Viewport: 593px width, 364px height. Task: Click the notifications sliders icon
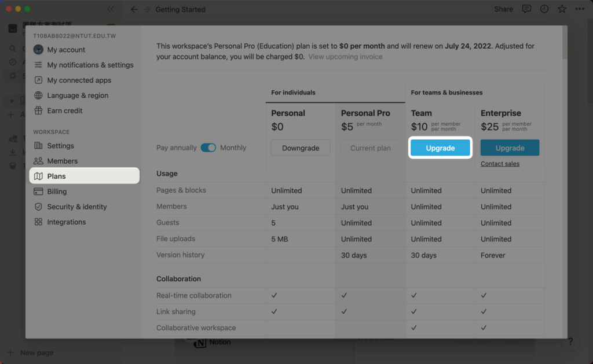click(x=38, y=65)
